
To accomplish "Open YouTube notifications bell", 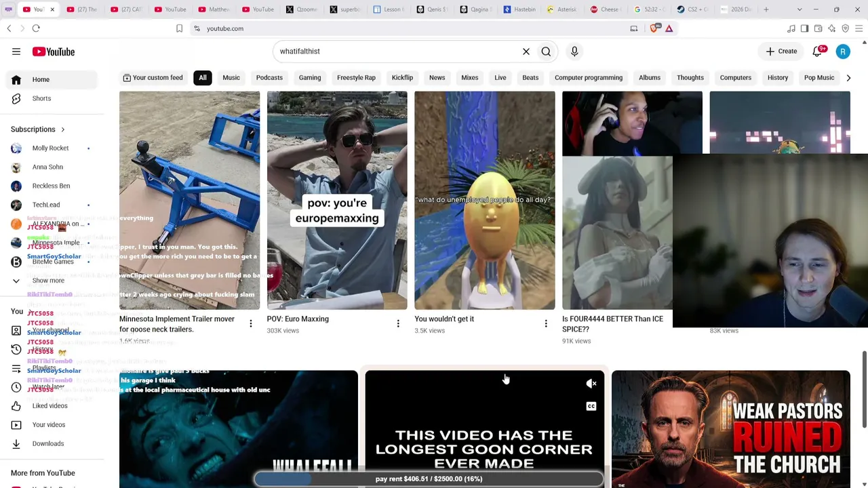I will [817, 52].
